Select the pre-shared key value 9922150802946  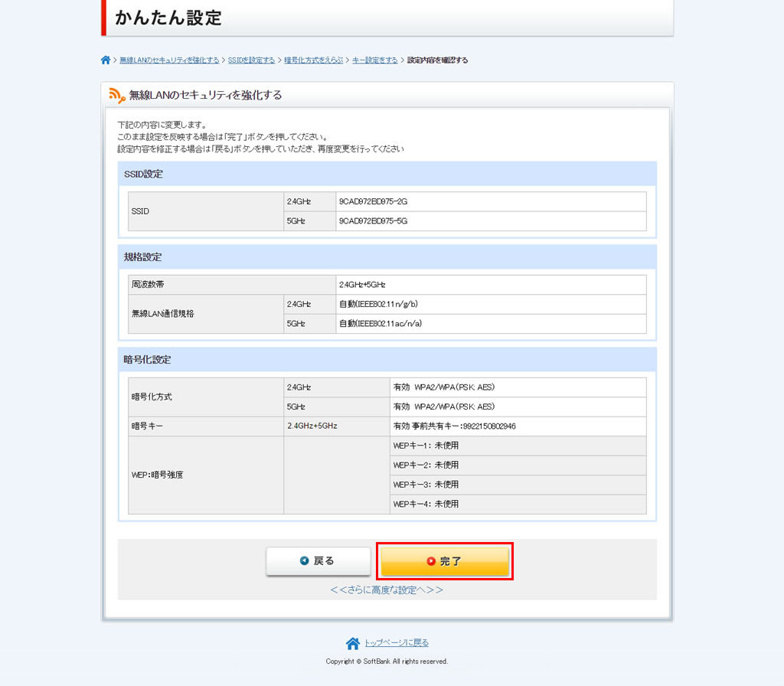click(489, 426)
